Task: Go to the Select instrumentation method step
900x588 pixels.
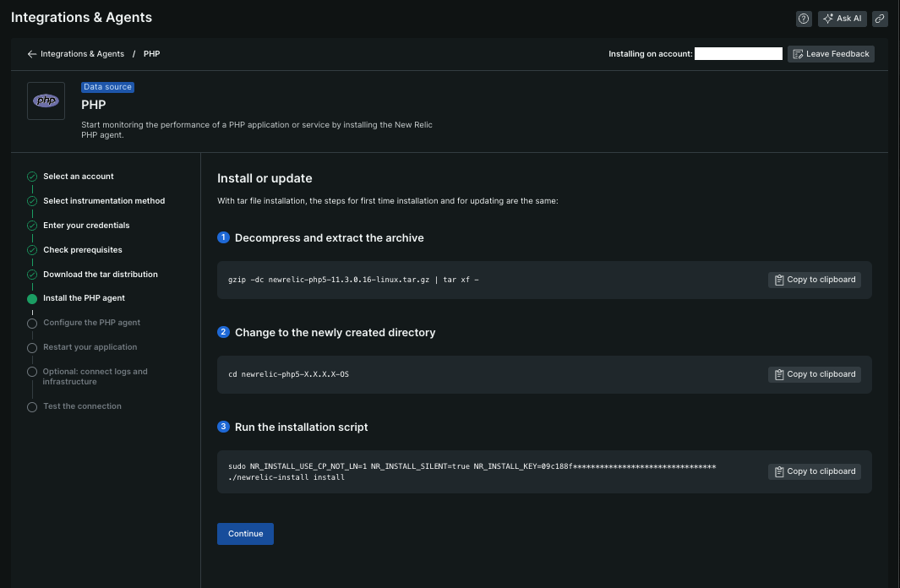Action: coord(104,201)
